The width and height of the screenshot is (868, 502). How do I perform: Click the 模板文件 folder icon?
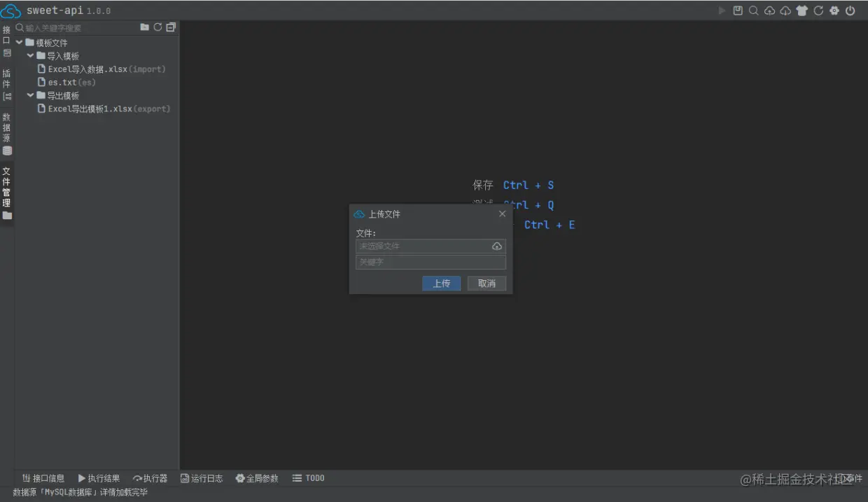click(30, 43)
